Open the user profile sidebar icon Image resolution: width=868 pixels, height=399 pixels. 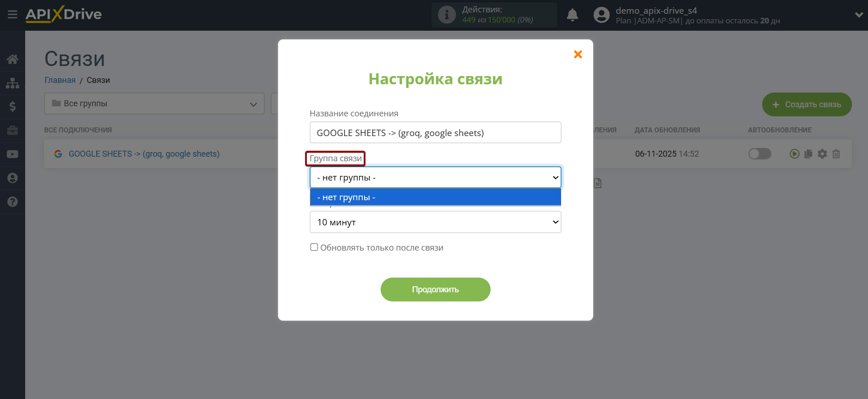(x=12, y=178)
